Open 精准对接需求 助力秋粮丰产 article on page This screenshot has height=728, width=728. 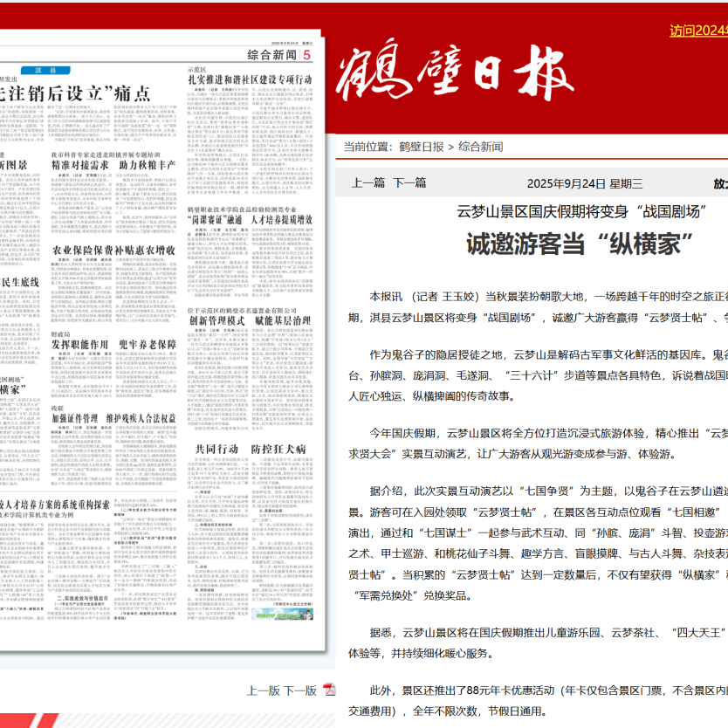point(113,165)
